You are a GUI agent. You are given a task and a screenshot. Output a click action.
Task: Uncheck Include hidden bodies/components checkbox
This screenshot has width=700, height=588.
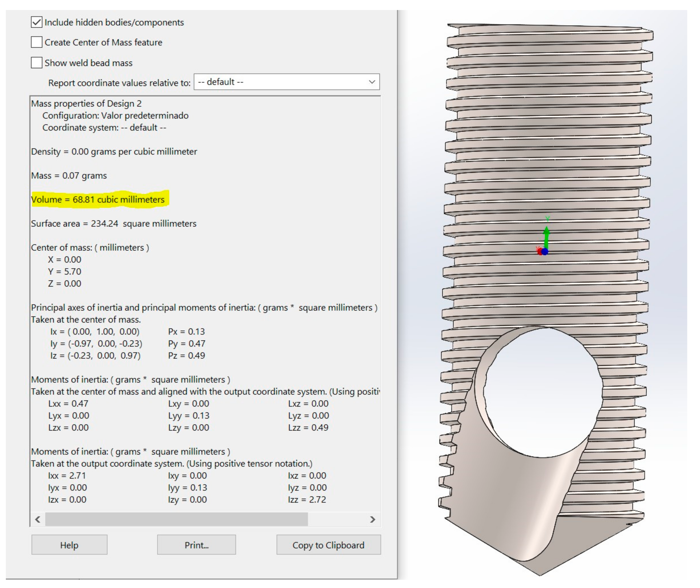[x=36, y=22]
